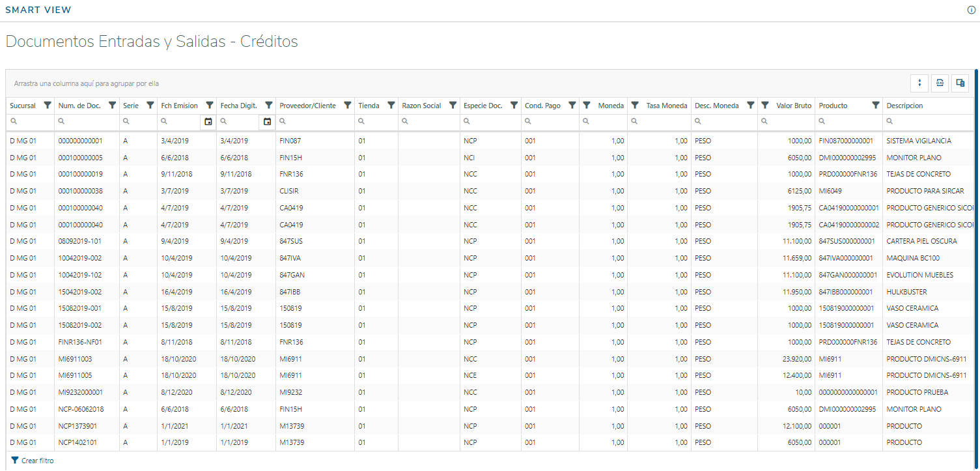Open calendar picker for Fch Emision filter
Screen dimensions: 980x471
pyautogui.click(x=208, y=122)
